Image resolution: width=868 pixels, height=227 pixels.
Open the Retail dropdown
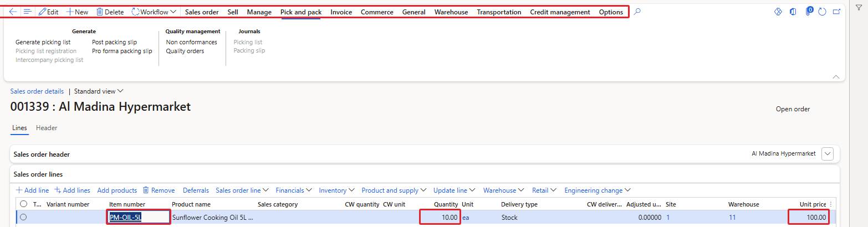(544, 190)
